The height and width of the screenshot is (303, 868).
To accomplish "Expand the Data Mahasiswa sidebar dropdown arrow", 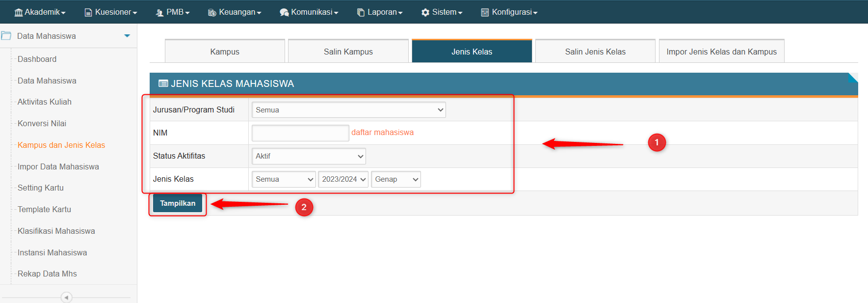I will 127,36.
